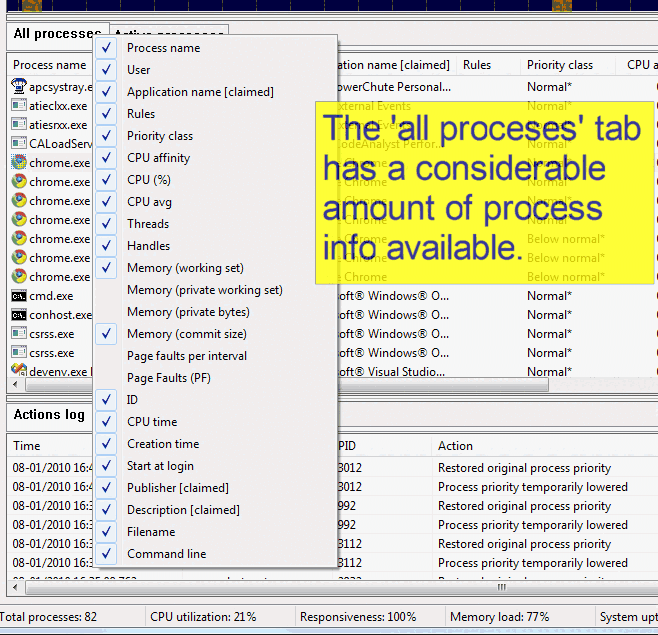Select Start at login menu entry
This screenshot has width=658, height=635.
click(x=216, y=465)
